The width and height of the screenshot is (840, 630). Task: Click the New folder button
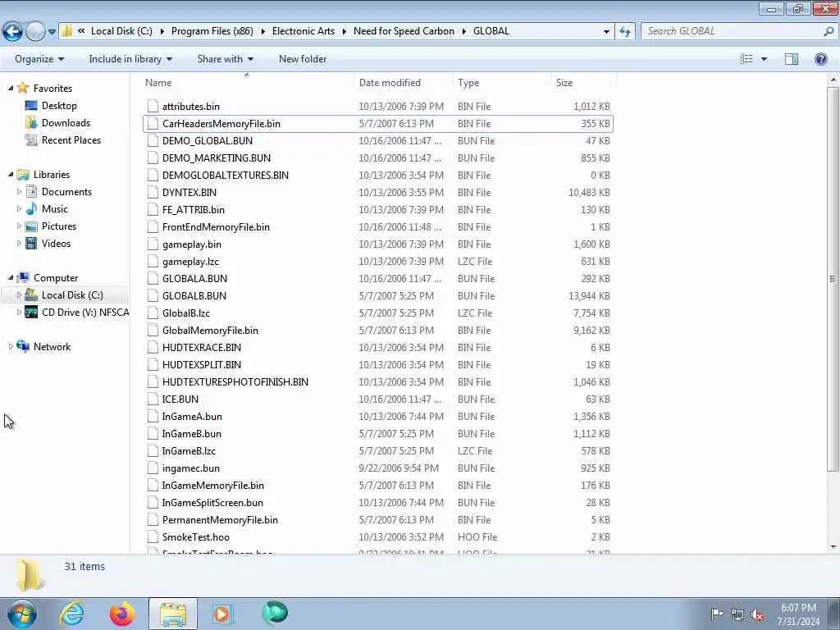[303, 59]
